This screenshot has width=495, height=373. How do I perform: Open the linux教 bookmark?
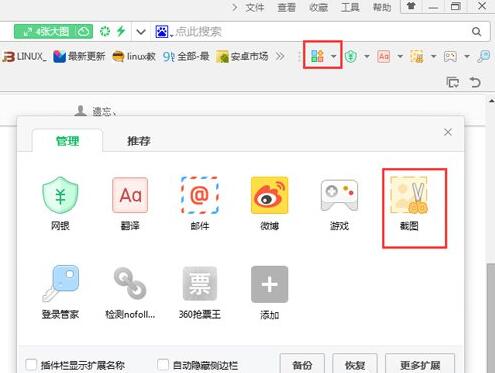click(x=134, y=56)
